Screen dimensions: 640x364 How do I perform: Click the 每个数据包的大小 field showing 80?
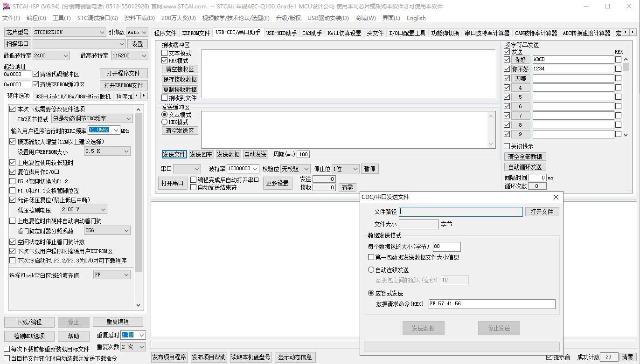point(447,247)
